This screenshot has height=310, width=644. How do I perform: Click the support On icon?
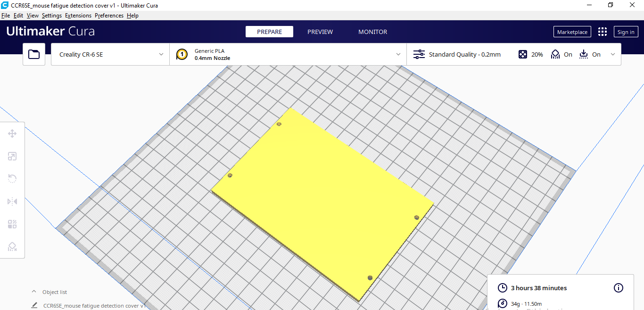click(x=555, y=54)
